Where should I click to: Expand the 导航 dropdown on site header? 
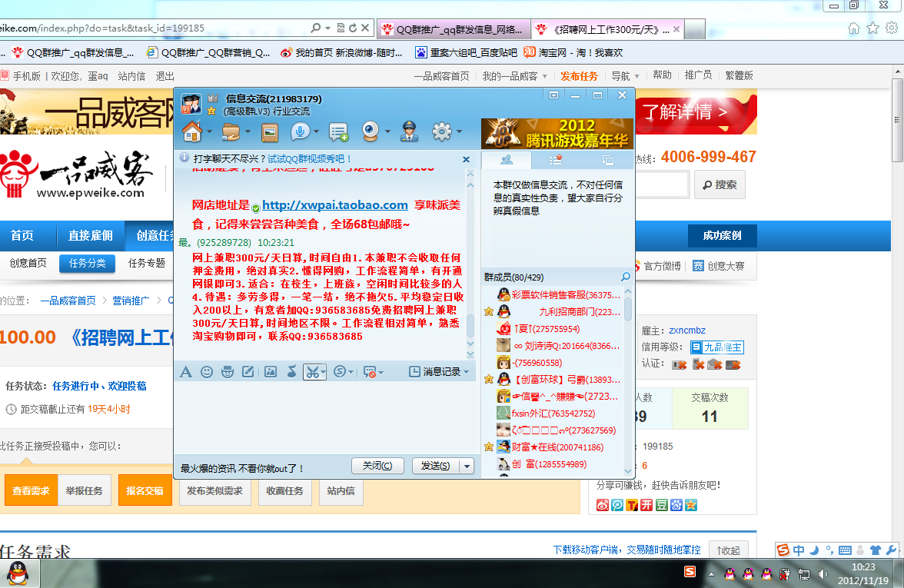[x=636, y=76]
